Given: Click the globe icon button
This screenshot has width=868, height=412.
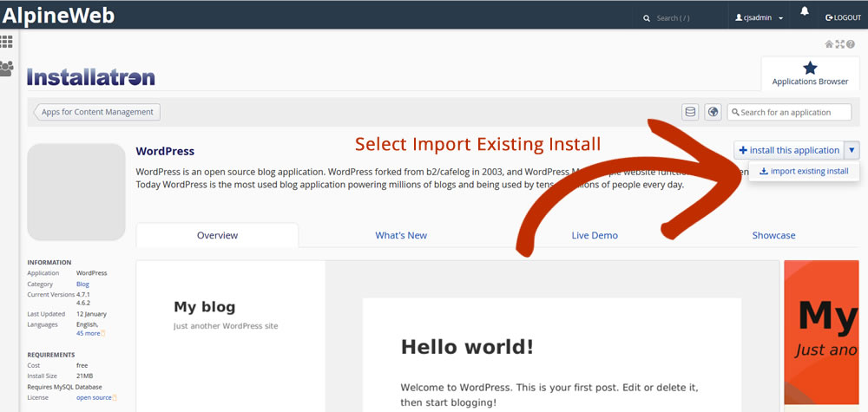Looking at the screenshot, I should click(x=713, y=112).
